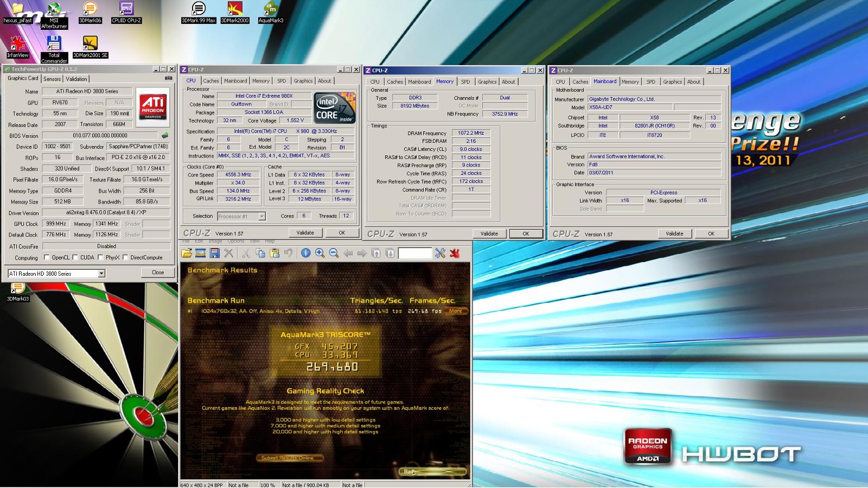Viewport: 868px width, 488px height.
Task: Switch to Sensors tab in GPU-Z
Action: [x=52, y=79]
